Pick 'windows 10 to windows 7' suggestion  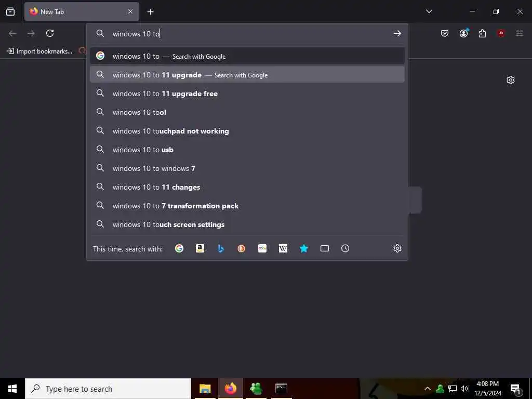(247, 168)
